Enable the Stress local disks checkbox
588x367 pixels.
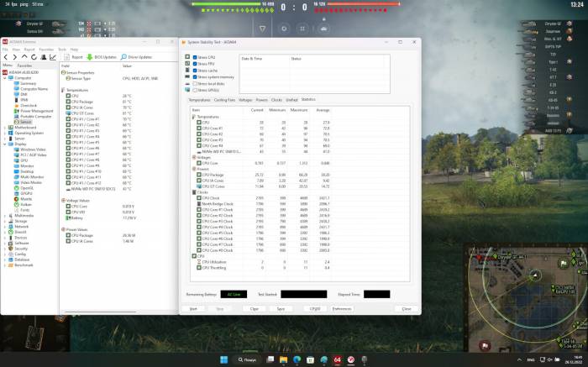click(x=195, y=84)
